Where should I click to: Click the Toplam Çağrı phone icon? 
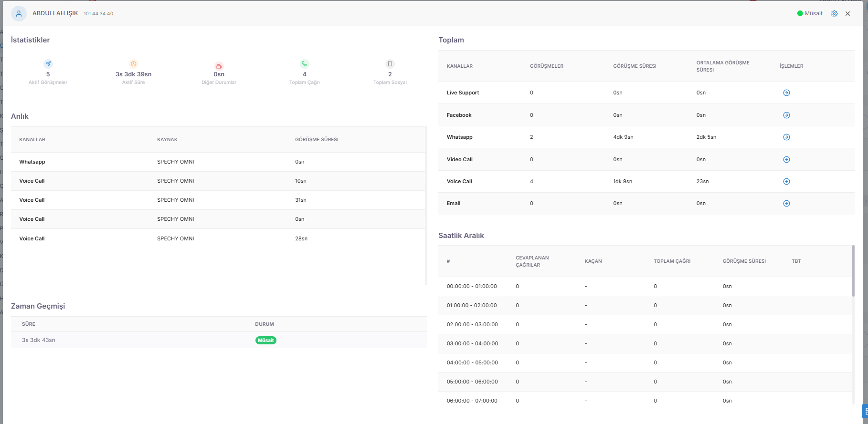click(x=305, y=63)
